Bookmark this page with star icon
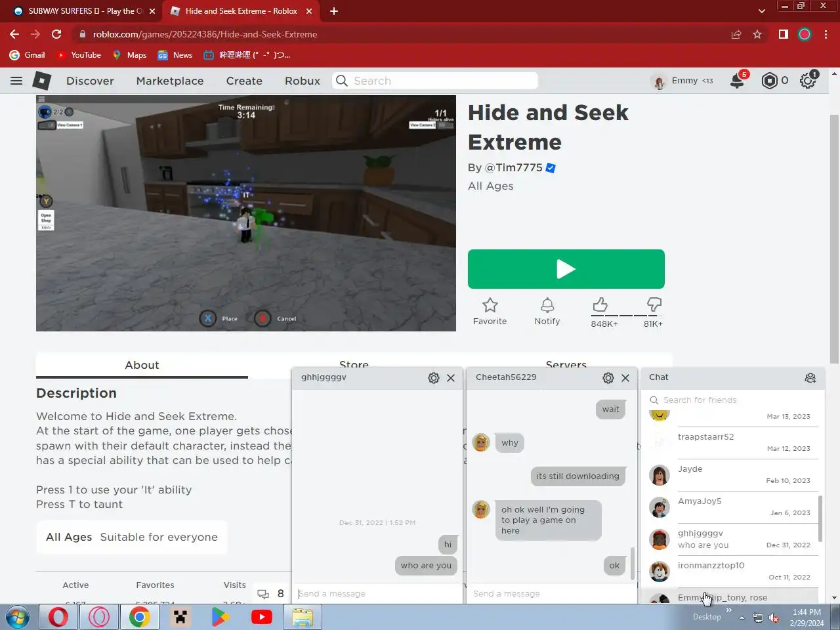This screenshot has width=840, height=630. 757,34
